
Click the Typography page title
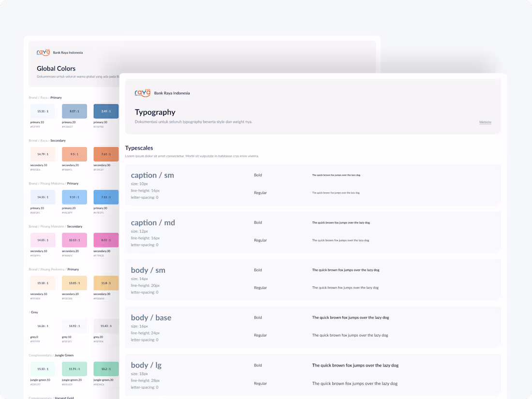point(155,112)
